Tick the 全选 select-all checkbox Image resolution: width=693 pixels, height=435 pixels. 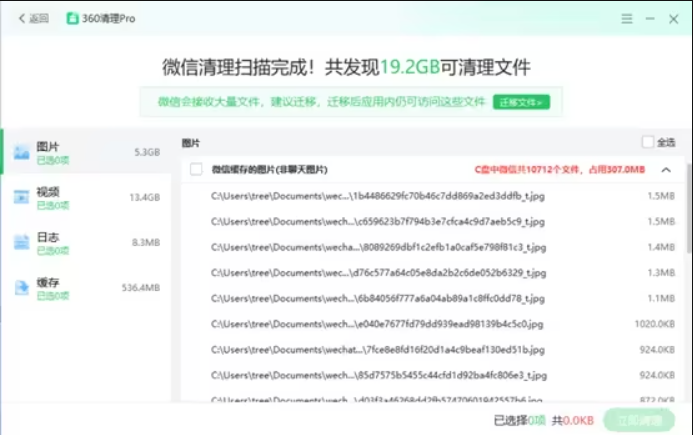[x=647, y=142]
